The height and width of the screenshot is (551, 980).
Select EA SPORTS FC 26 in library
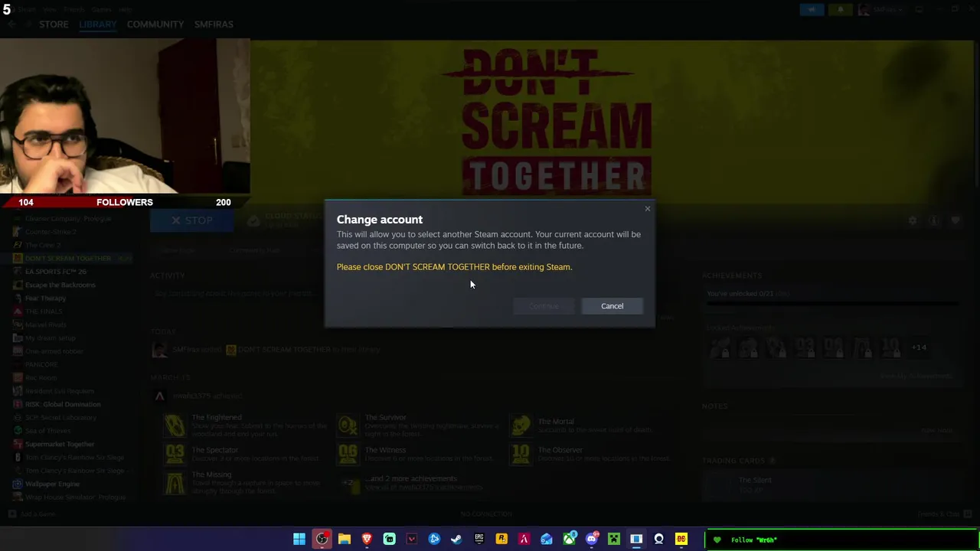coord(55,271)
